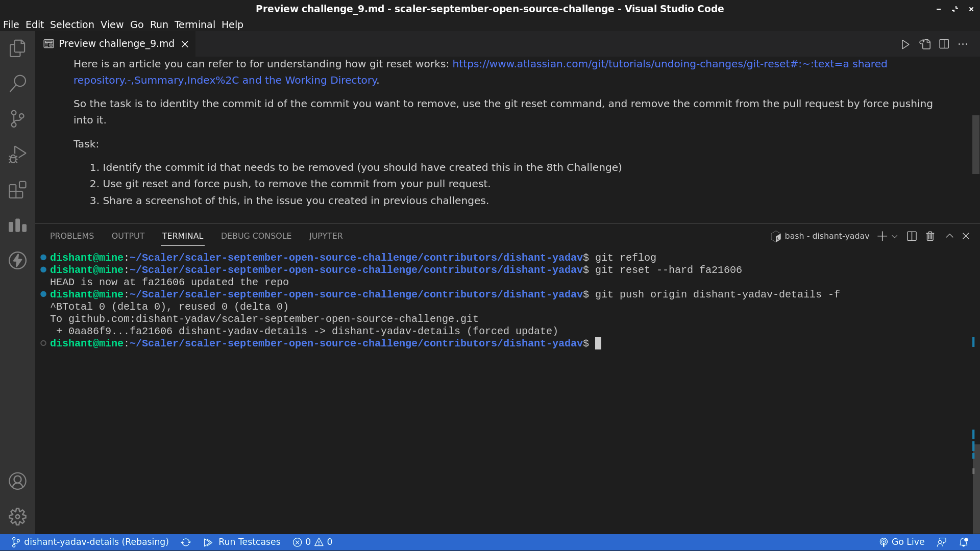Screen dimensions: 980x551
Task: Create a new terminal with plus icon
Action: 882,236
